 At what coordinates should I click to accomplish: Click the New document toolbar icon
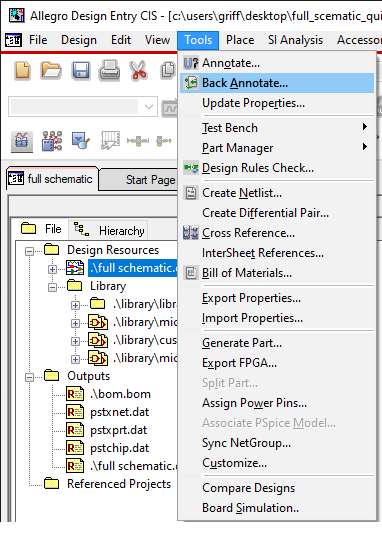(23, 70)
